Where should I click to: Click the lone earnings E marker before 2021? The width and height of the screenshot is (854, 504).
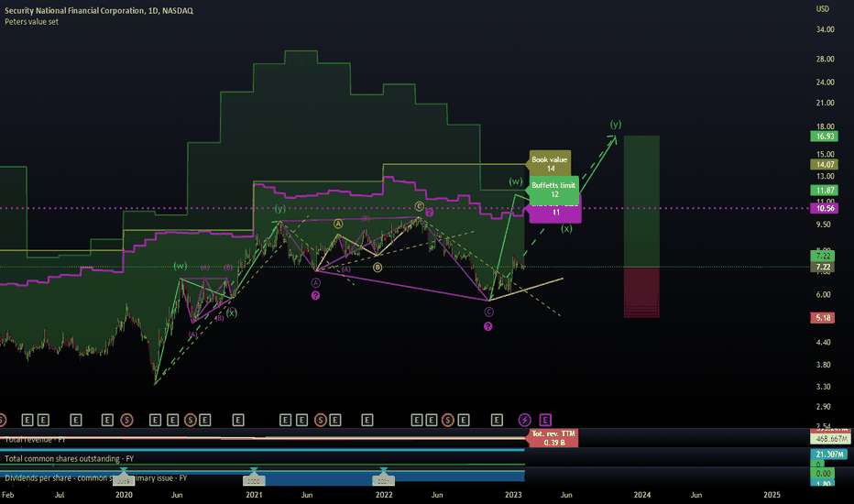pyautogui.click(x=238, y=420)
